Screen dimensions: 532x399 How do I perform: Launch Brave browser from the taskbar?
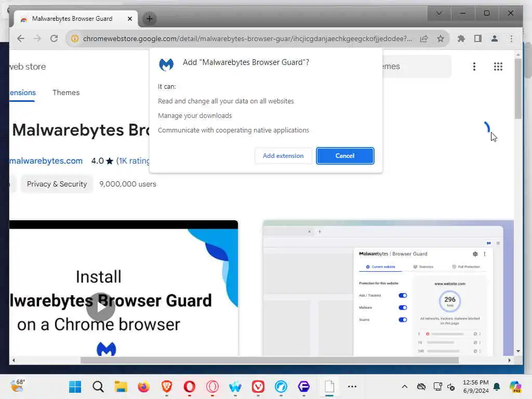[x=167, y=387]
